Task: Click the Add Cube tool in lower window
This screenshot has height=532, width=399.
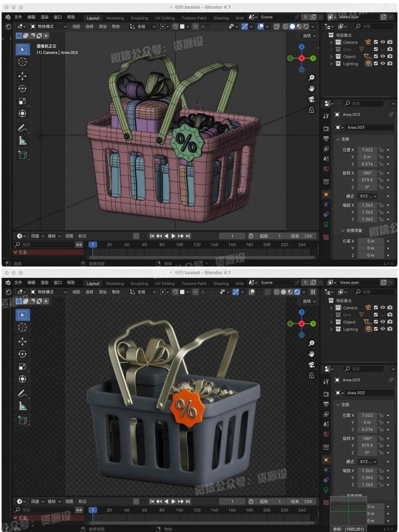Action: pyautogui.click(x=23, y=420)
